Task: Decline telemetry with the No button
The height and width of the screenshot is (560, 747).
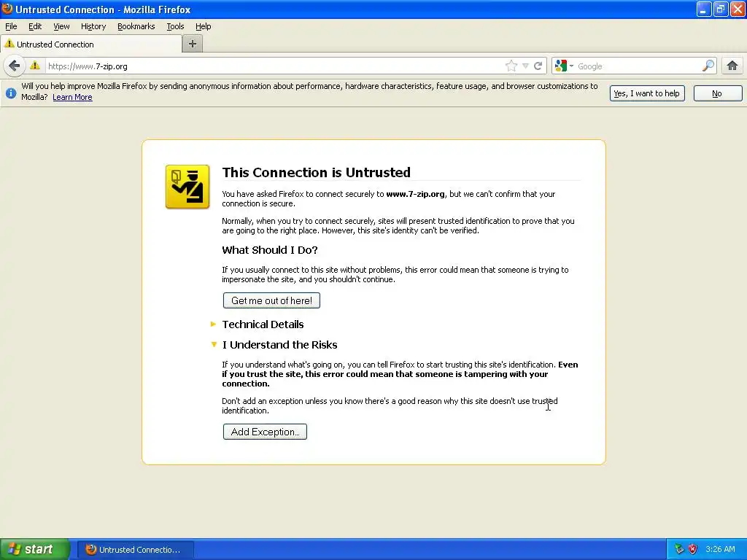Action: click(718, 93)
